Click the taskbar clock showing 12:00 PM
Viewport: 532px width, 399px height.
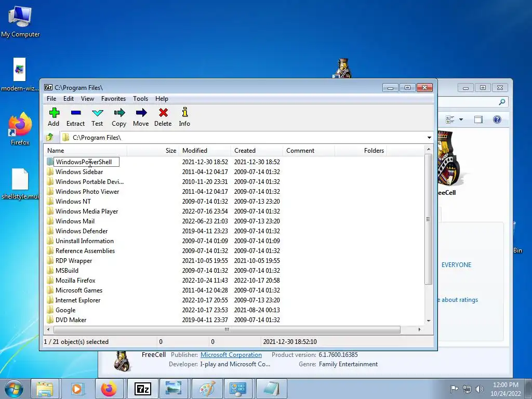click(506, 389)
